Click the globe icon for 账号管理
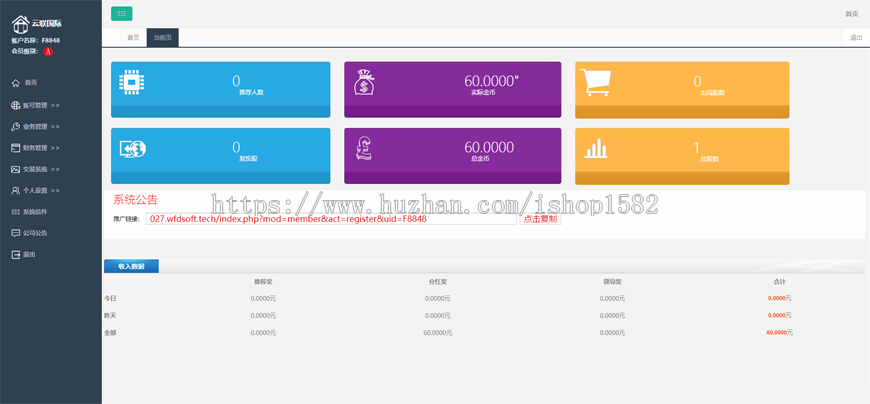Image resolution: width=870 pixels, height=404 pixels. [x=16, y=105]
